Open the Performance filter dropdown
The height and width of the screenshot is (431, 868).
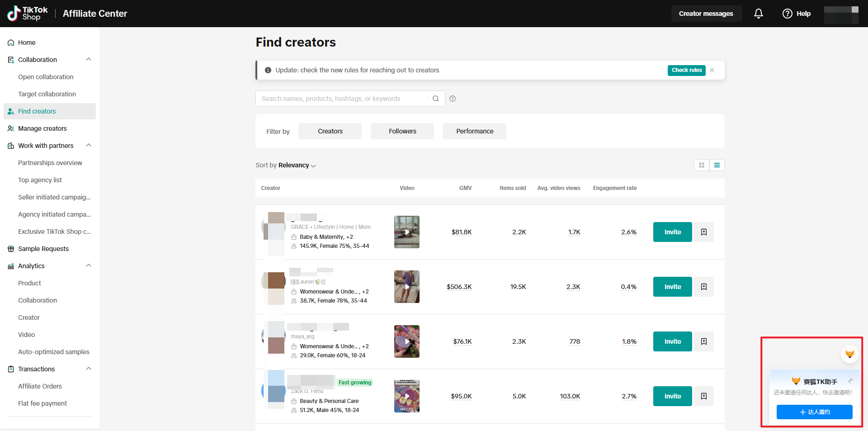[475, 131]
